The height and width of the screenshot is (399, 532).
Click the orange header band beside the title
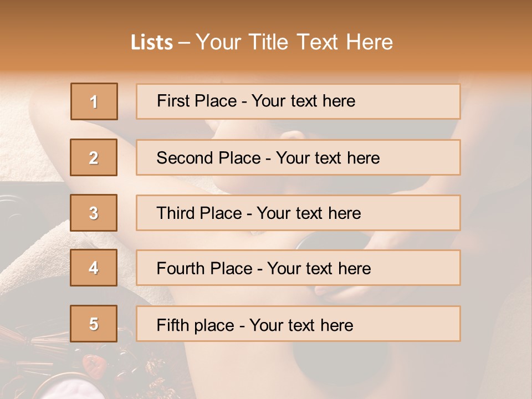471,42
